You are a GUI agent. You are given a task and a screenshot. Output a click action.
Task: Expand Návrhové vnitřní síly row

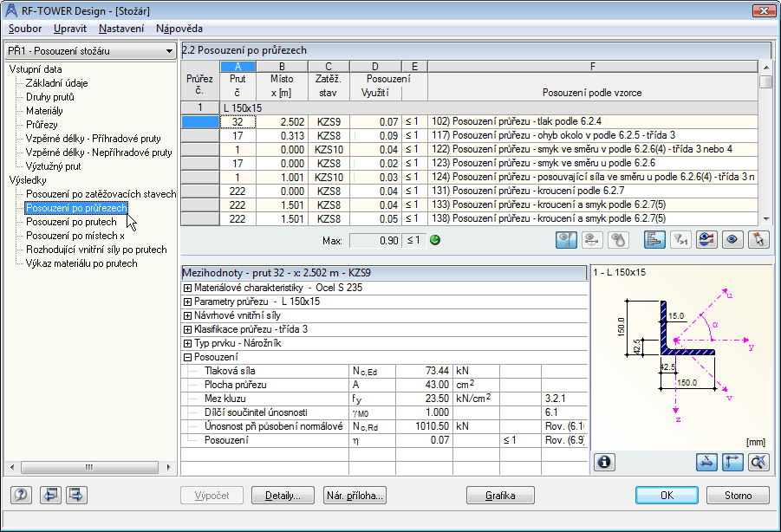click(187, 315)
